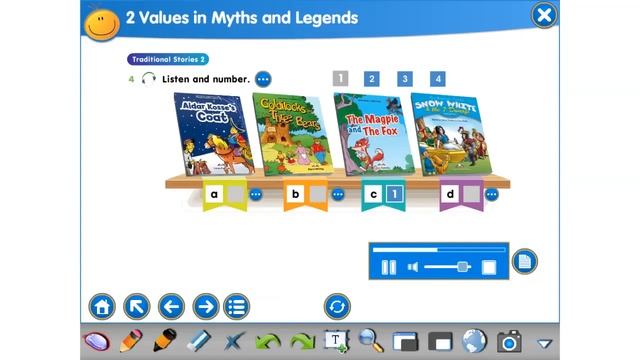640x360 pixels.
Task: Click the smiley face logo
Action: pos(102,24)
